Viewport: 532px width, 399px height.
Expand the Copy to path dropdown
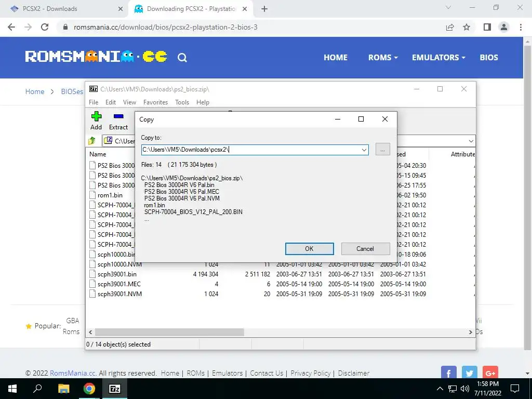point(364,150)
